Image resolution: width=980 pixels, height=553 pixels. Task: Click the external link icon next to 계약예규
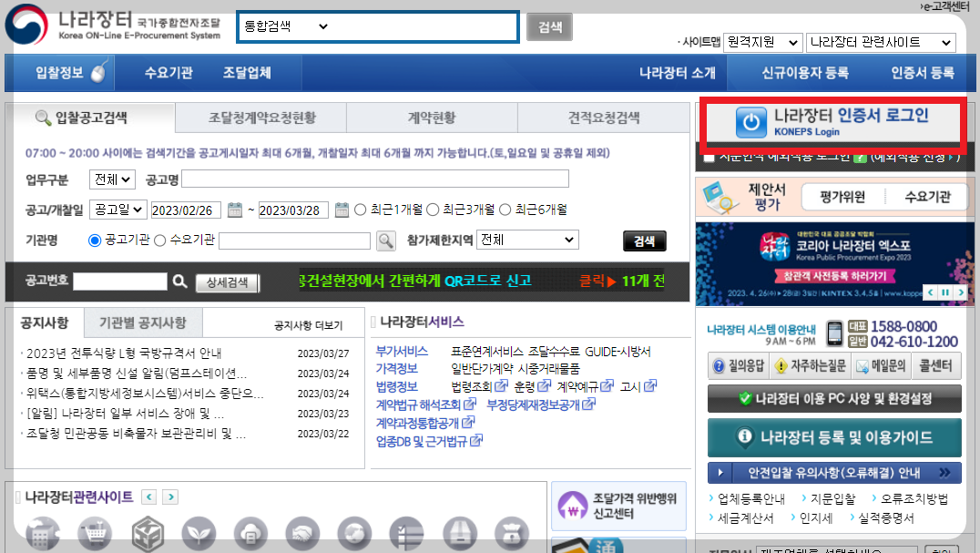pos(607,386)
